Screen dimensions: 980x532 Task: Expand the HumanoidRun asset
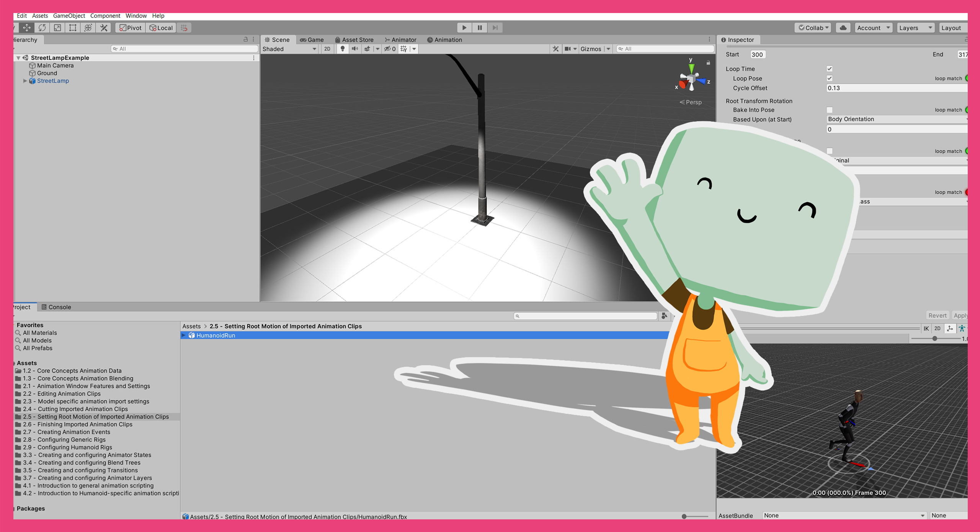(x=183, y=335)
